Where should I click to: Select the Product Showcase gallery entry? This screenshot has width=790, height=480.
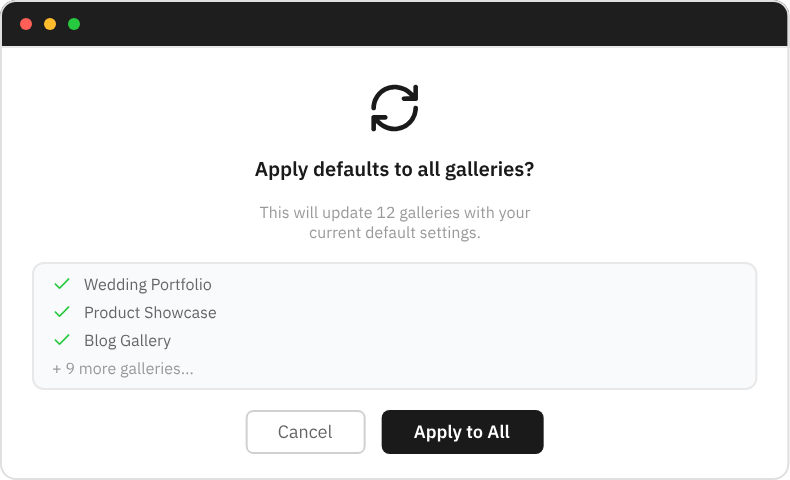pyautogui.click(x=150, y=313)
